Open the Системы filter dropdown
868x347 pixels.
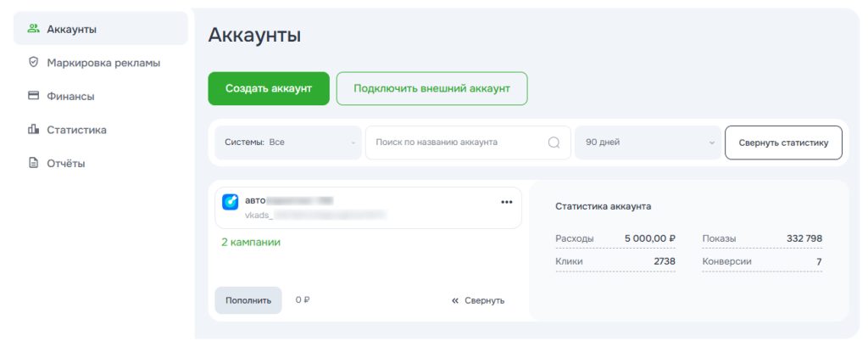pos(287,143)
